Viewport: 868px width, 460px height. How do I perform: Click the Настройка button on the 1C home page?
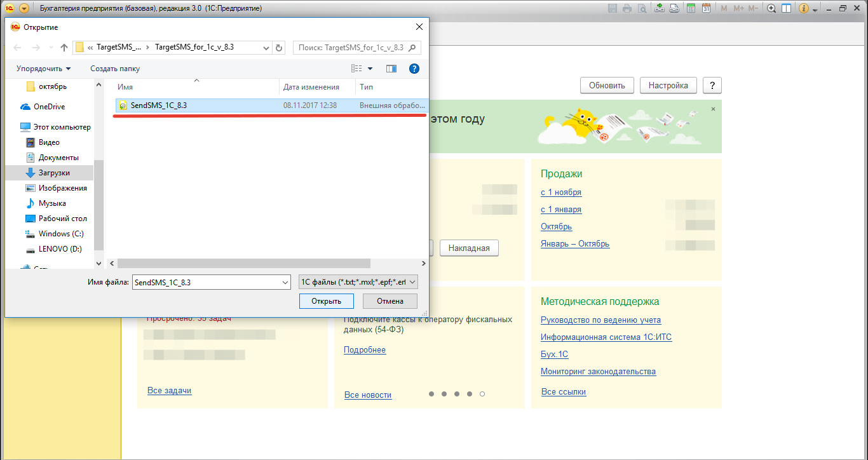[x=668, y=86]
